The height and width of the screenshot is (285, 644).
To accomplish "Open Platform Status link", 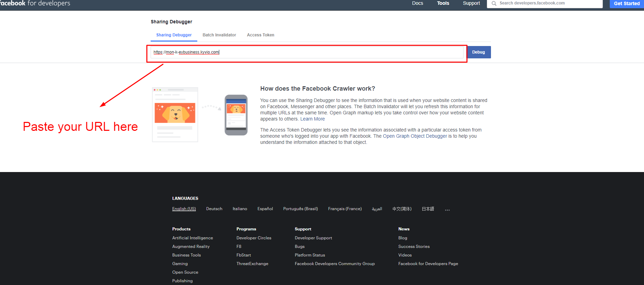I will click(310, 255).
